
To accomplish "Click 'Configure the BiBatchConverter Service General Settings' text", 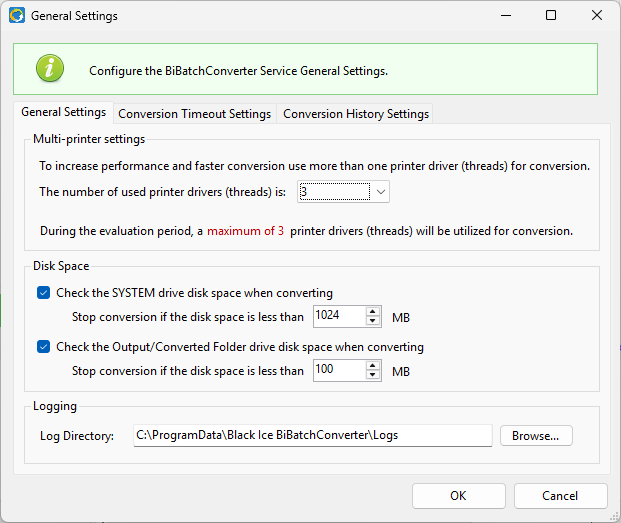I will [x=238, y=71].
